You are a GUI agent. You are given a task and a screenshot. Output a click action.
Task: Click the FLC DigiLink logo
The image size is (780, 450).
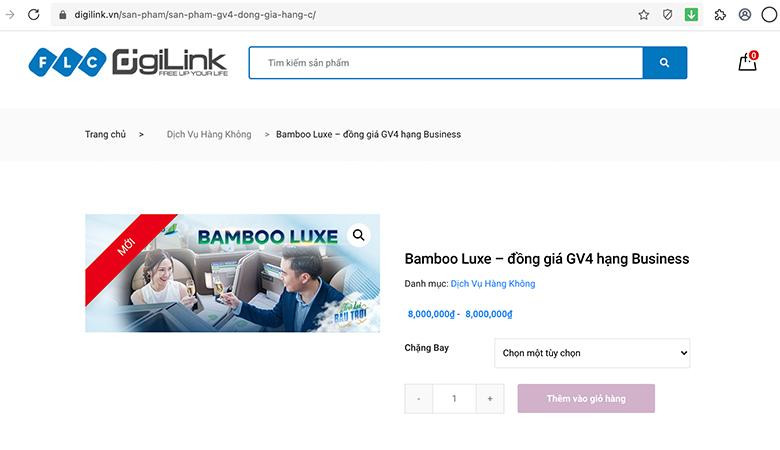point(128,62)
